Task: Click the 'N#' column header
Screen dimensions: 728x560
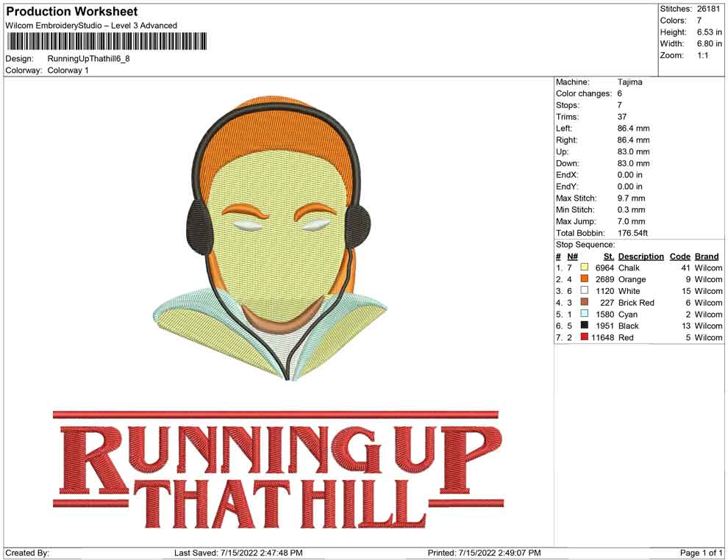Action: tap(572, 256)
